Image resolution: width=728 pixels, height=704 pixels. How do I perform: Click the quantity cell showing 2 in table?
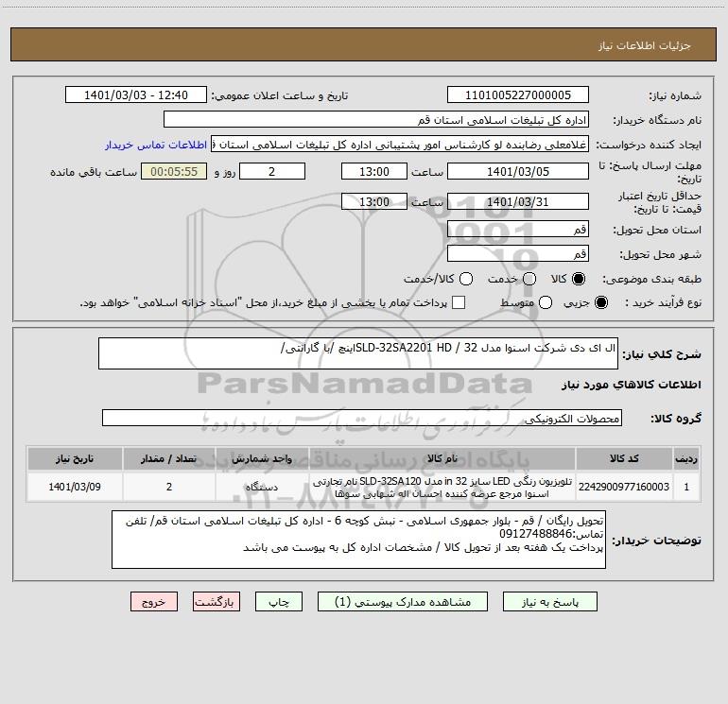click(x=169, y=487)
